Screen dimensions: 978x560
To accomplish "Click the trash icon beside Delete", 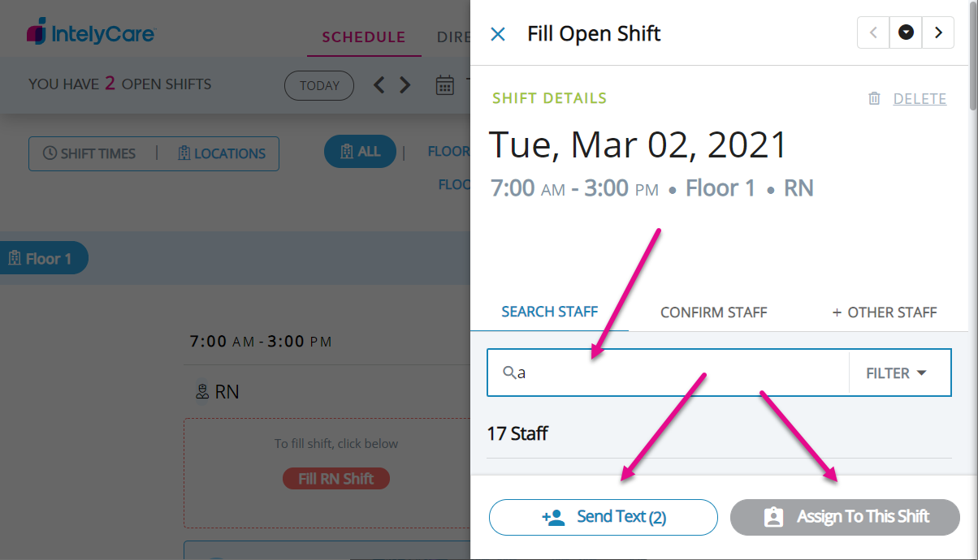I will pyautogui.click(x=874, y=99).
